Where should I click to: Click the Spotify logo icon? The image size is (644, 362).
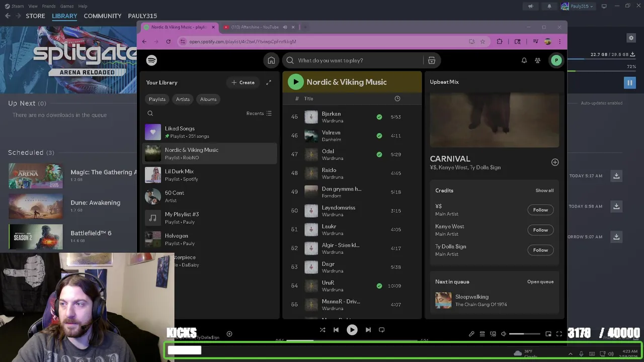pyautogui.click(x=151, y=60)
